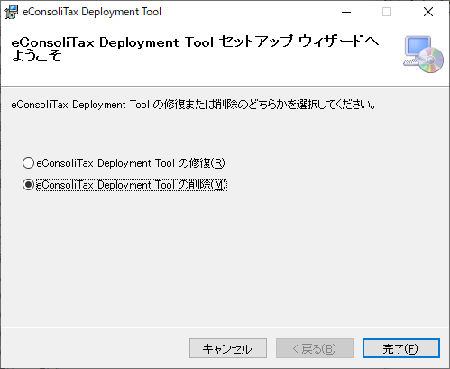Click the installer icon in the title bar
This screenshot has width=450, height=369.
point(11,12)
